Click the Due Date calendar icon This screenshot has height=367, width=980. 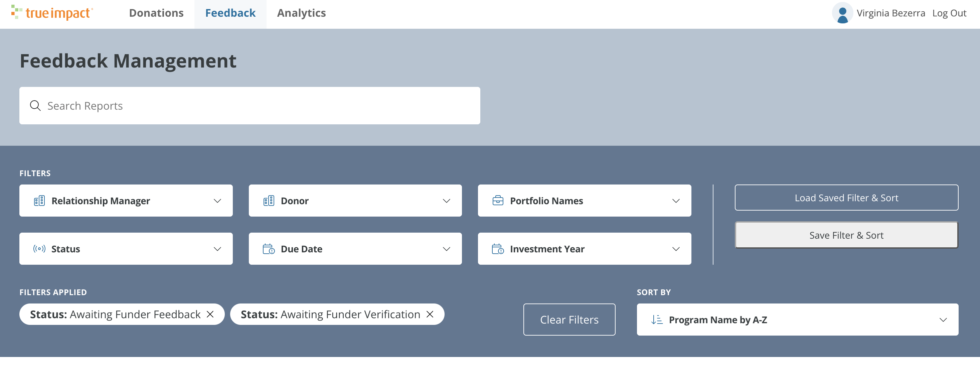pyautogui.click(x=269, y=249)
